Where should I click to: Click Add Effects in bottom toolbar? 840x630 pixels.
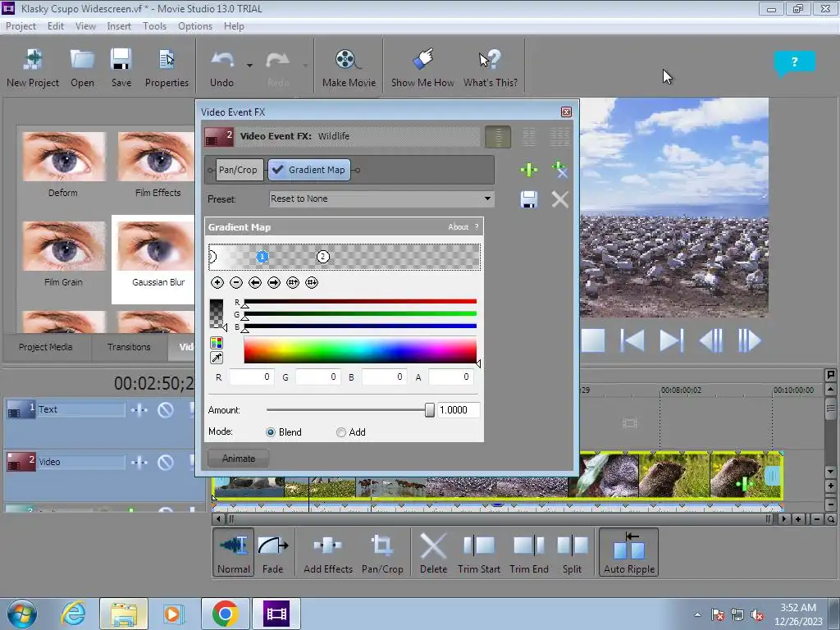point(328,552)
